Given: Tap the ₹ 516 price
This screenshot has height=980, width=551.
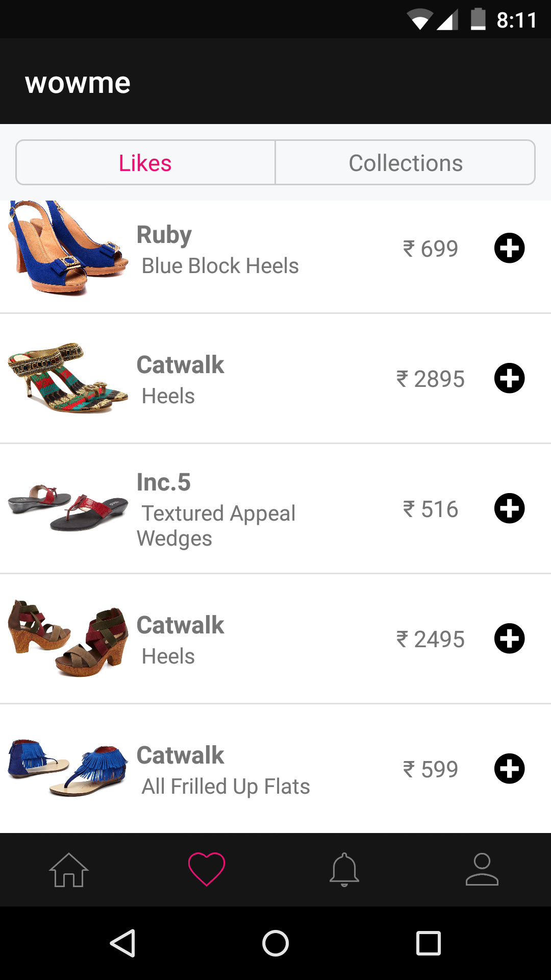Looking at the screenshot, I should pos(431,509).
